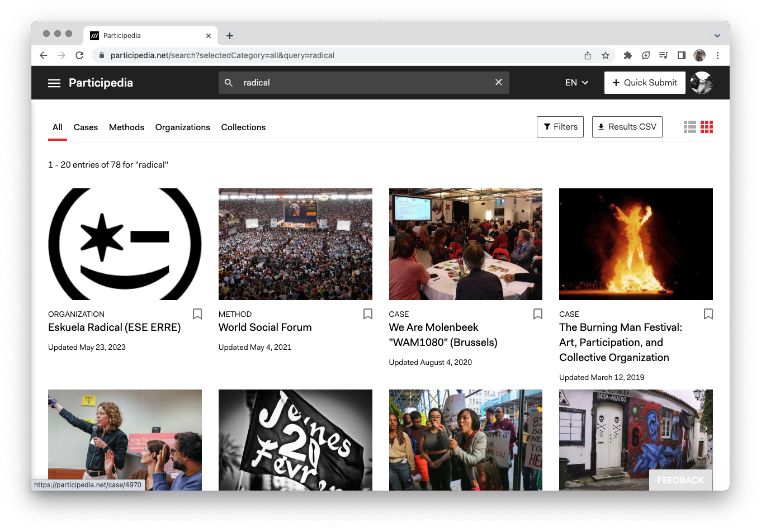
Task: Clear the search field with the X icon
Action: pyautogui.click(x=498, y=83)
